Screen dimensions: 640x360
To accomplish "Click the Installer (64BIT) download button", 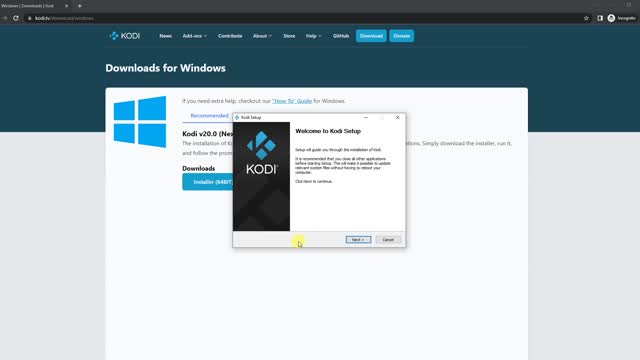I will (x=208, y=182).
